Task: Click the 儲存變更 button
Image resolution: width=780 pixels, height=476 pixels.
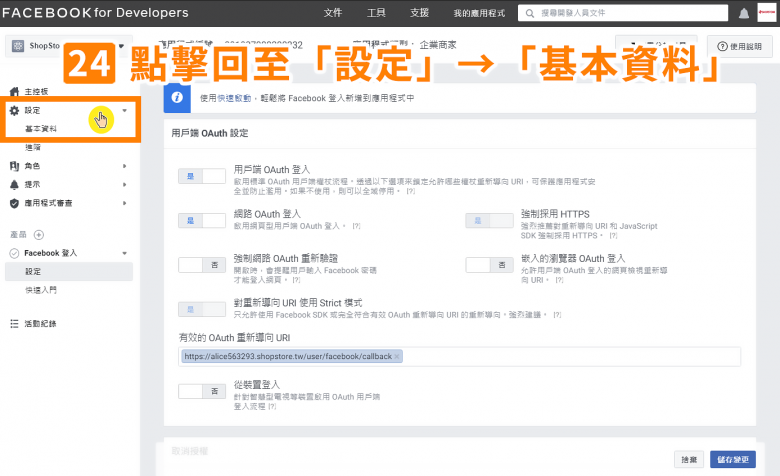Action: click(x=733, y=460)
